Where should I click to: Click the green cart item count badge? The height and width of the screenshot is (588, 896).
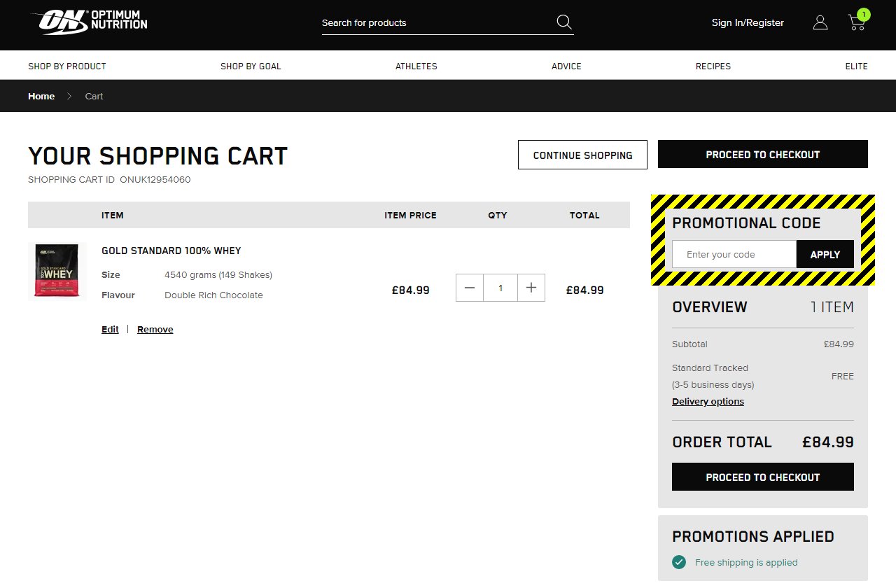(x=863, y=14)
